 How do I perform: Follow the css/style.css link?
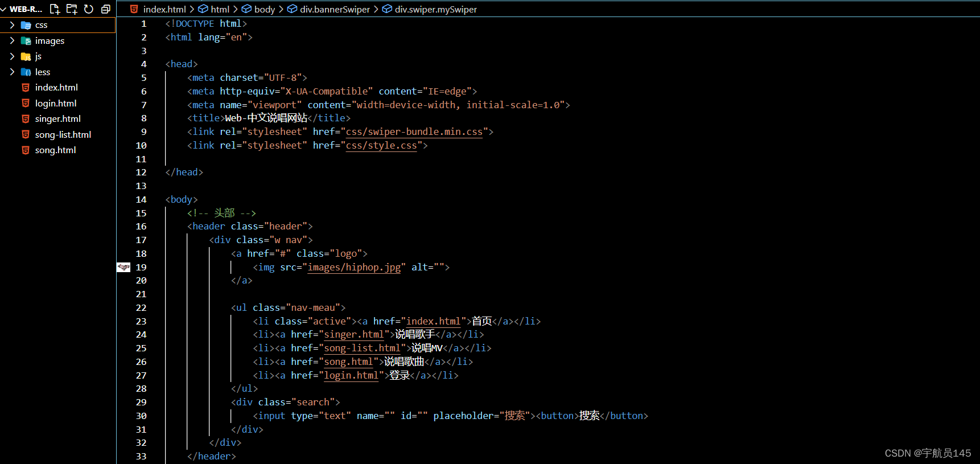(x=381, y=146)
